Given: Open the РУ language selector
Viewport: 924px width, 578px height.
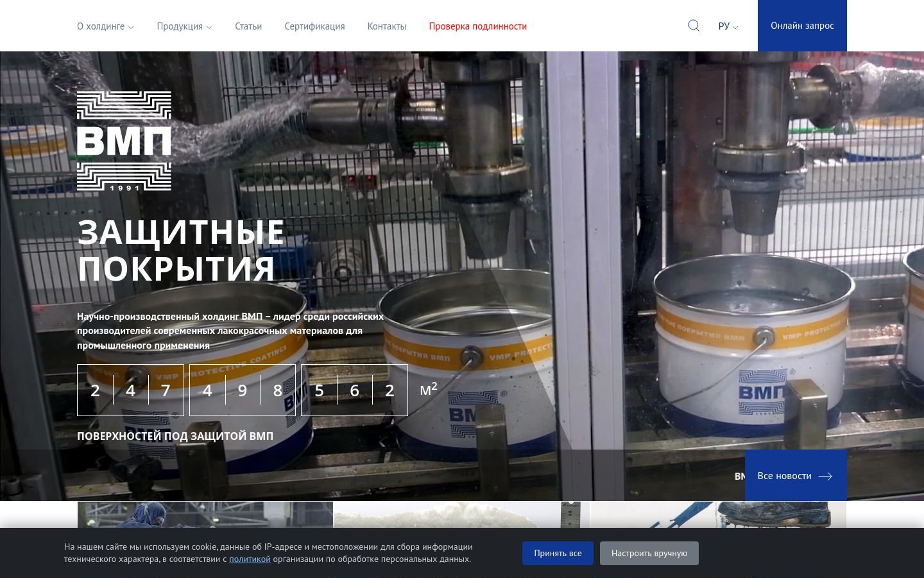Looking at the screenshot, I should pos(728,26).
